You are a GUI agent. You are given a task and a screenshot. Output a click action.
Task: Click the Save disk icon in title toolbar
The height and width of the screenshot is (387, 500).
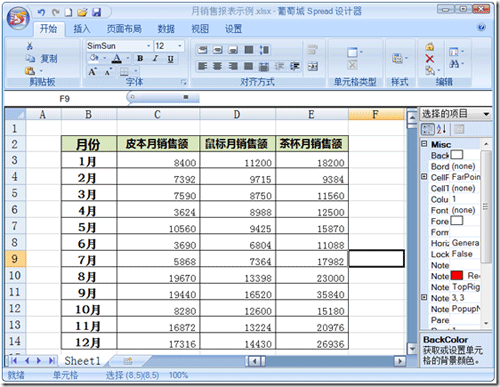click(97, 13)
